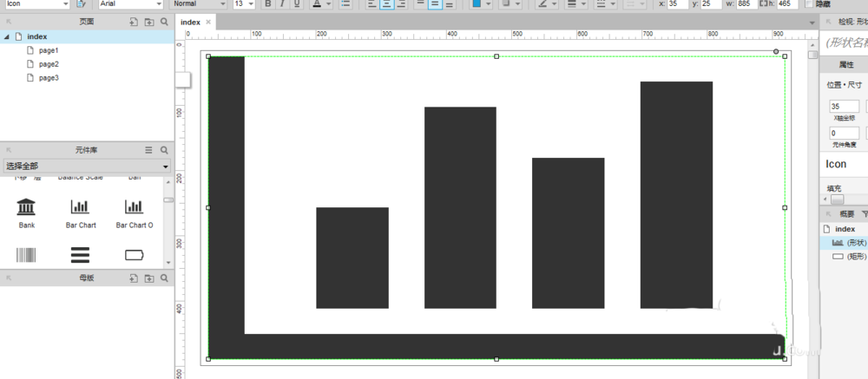
Task: Open the 元件库 library options menu icon
Action: tap(148, 150)
